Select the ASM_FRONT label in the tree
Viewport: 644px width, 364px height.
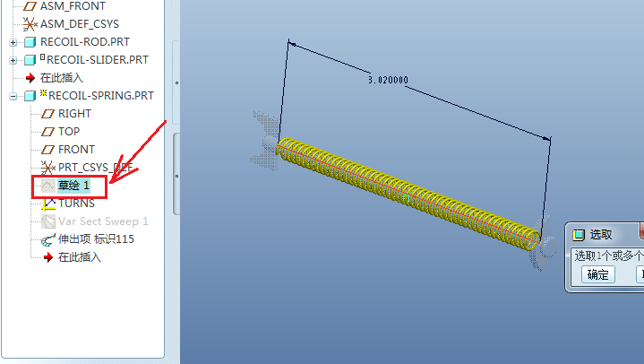point(73,6)
